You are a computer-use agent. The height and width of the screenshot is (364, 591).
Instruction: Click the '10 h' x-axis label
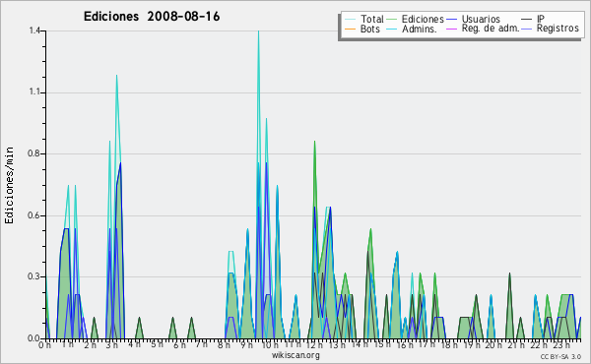(x=270, y=344)
